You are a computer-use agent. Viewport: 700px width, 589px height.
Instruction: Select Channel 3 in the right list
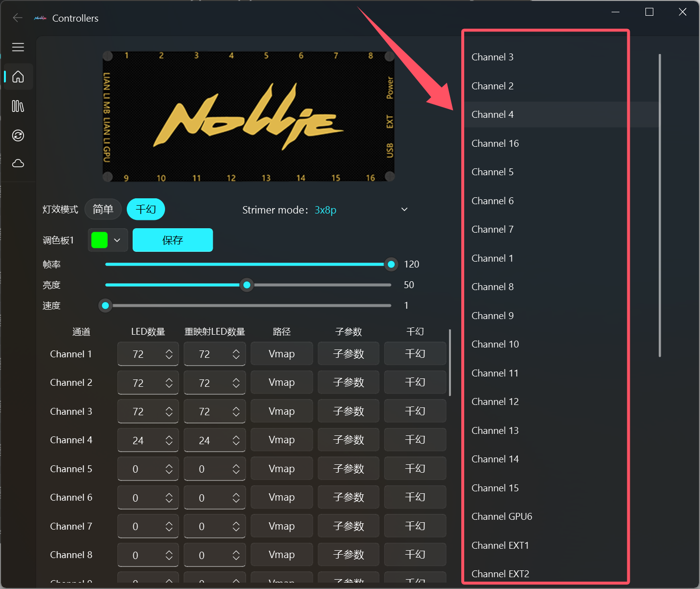click(561, 57)
